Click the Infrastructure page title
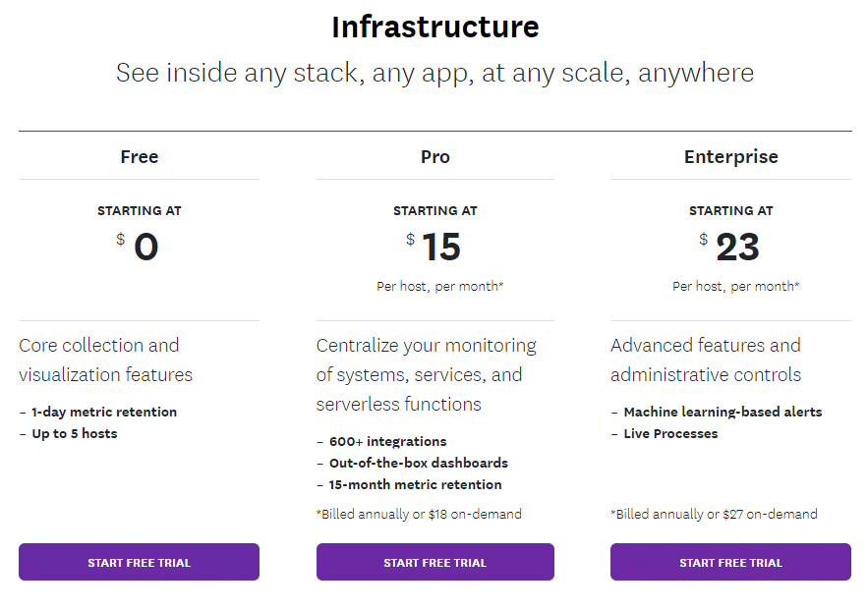The width and height of the screenshot is (868, 610). (434, 27)
